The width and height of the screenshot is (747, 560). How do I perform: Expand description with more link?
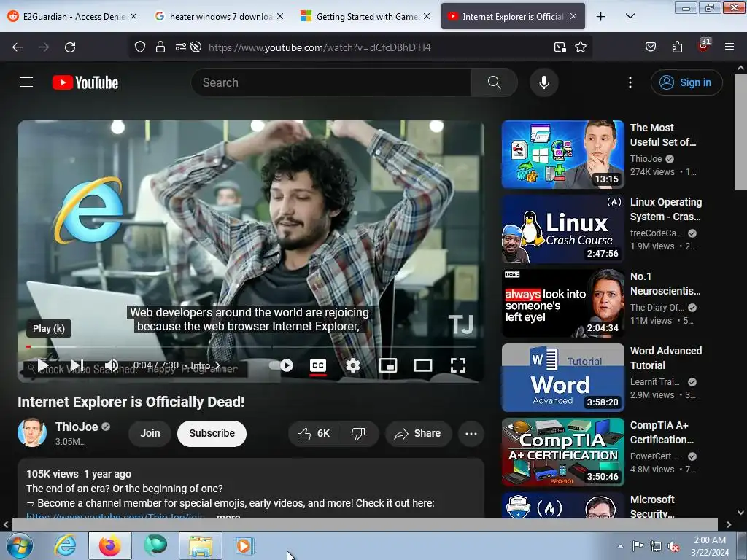(x=228, y=516)
